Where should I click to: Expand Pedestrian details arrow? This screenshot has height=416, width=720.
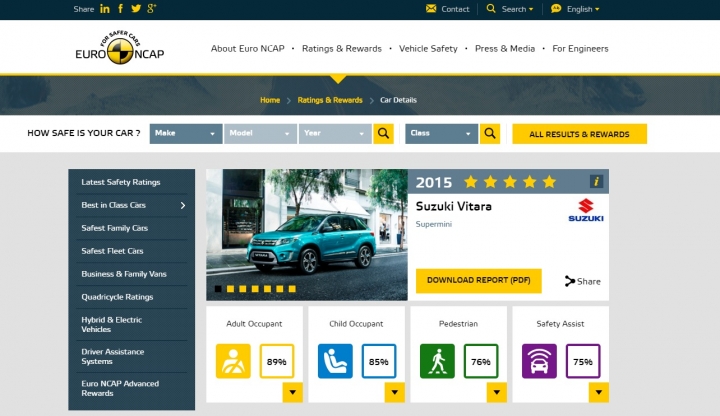pyautogui.click(x=496, y=392)
